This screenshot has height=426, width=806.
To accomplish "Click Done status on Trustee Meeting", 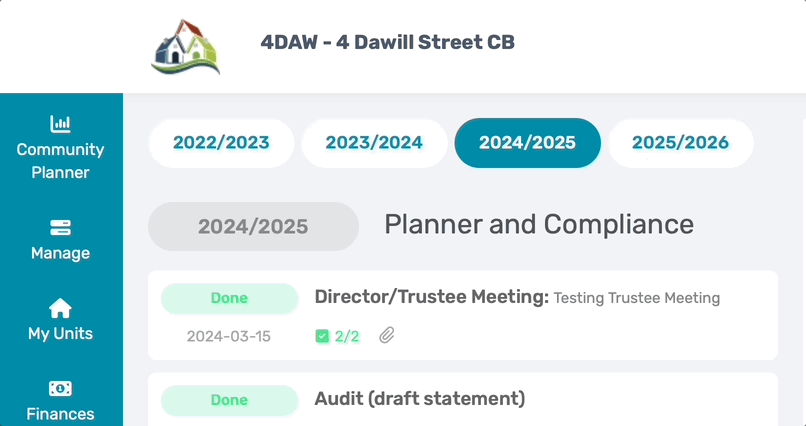I will pos(229,298).
